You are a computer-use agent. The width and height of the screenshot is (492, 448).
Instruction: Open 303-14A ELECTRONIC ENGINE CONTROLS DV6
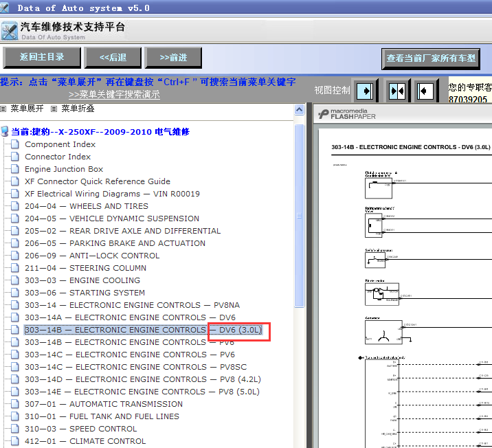point(131,317)
